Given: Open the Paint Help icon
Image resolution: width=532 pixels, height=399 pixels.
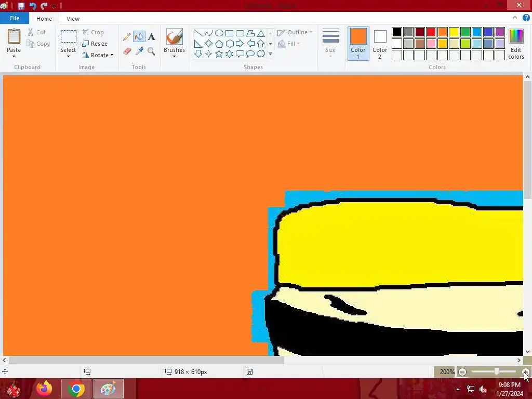Looking at the screenshot, I should (x=526, y=18).
